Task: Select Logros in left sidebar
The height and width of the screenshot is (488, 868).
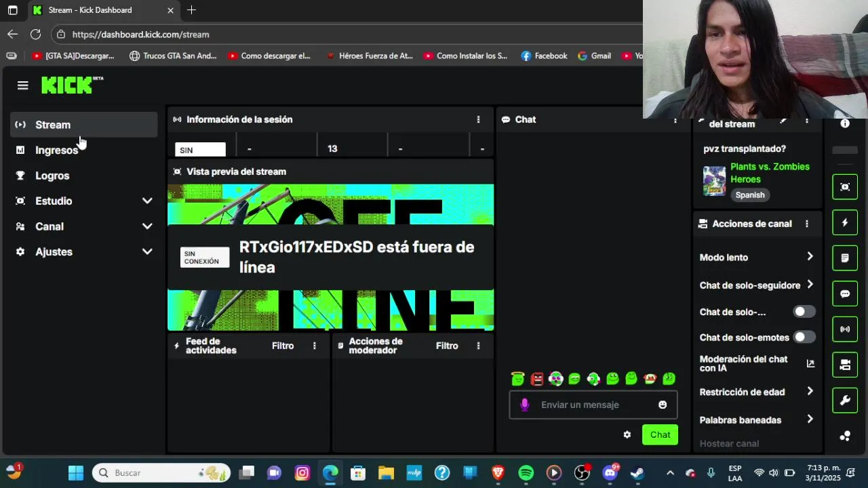Action: [84, 176]
